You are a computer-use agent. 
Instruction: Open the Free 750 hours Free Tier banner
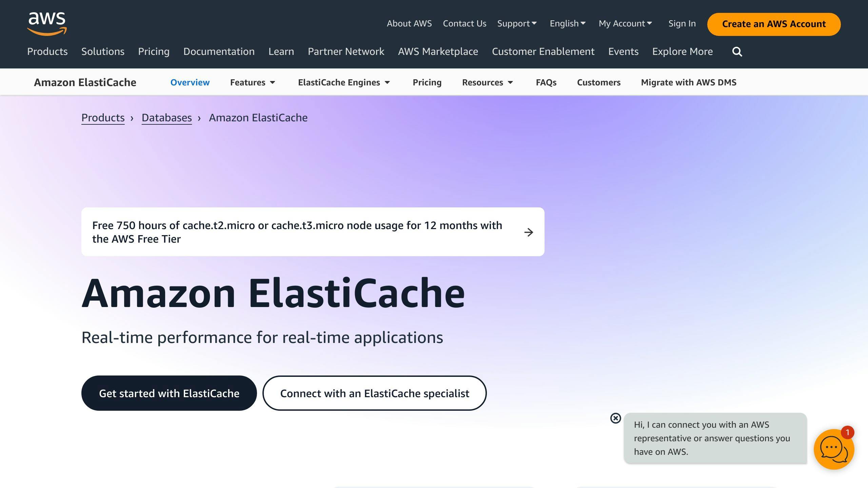(x=313, y=232)
